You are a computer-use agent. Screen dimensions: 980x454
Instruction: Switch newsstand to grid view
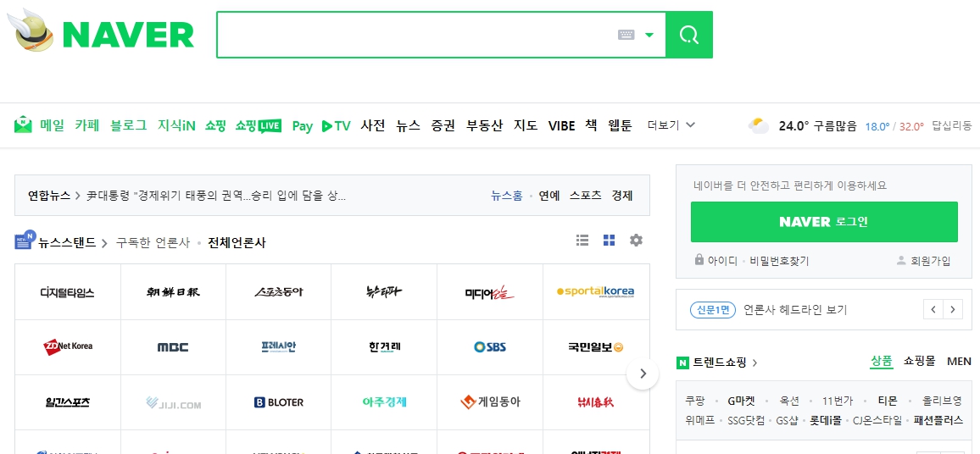click(x=610, y=241)
